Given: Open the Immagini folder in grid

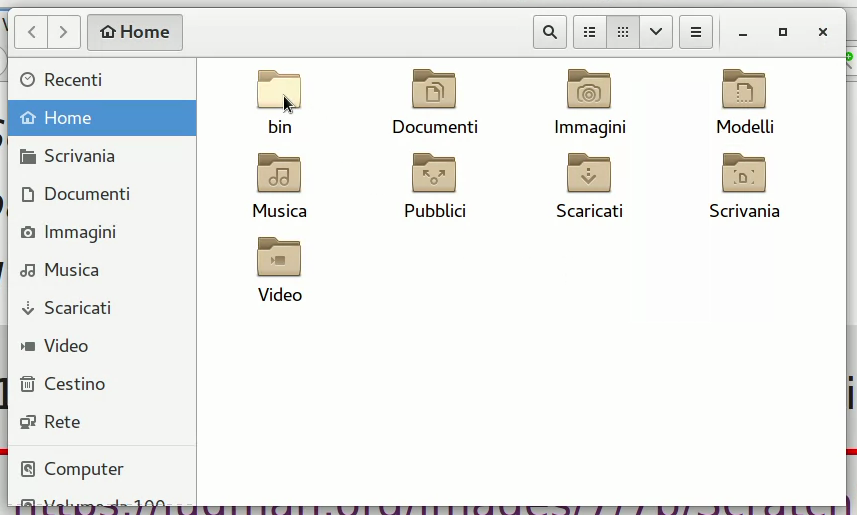Looking at the screenshot, I should coord(589,91).
